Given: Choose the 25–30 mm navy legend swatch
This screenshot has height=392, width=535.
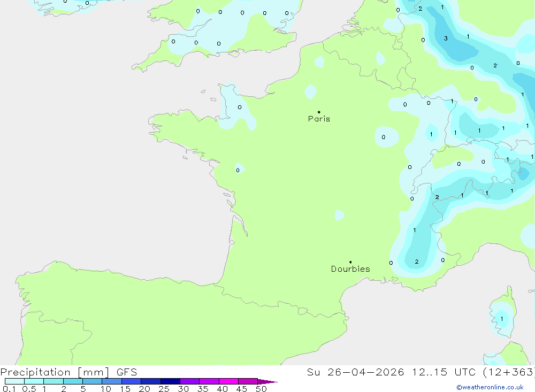Looking at the screenshot, I should point(170,381).
